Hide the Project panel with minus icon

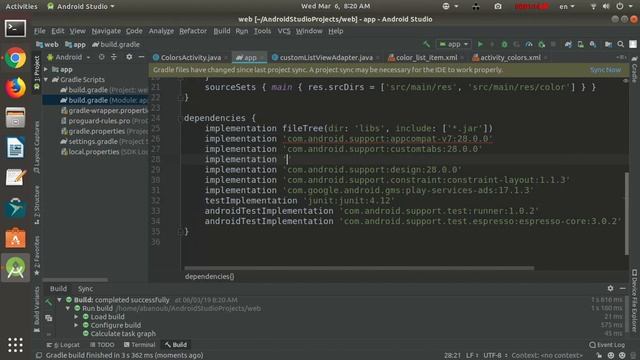coord(141,57)
